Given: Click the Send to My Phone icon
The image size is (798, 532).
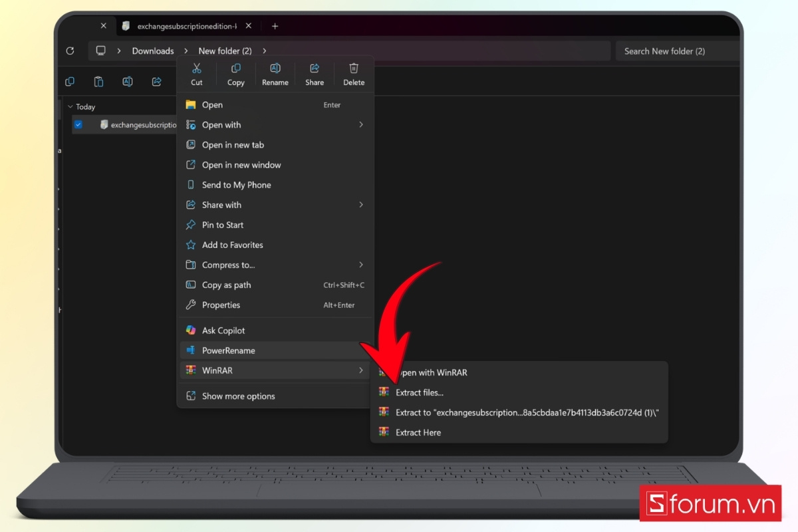Looking at the screenshot, I should [x=191, y=185].
